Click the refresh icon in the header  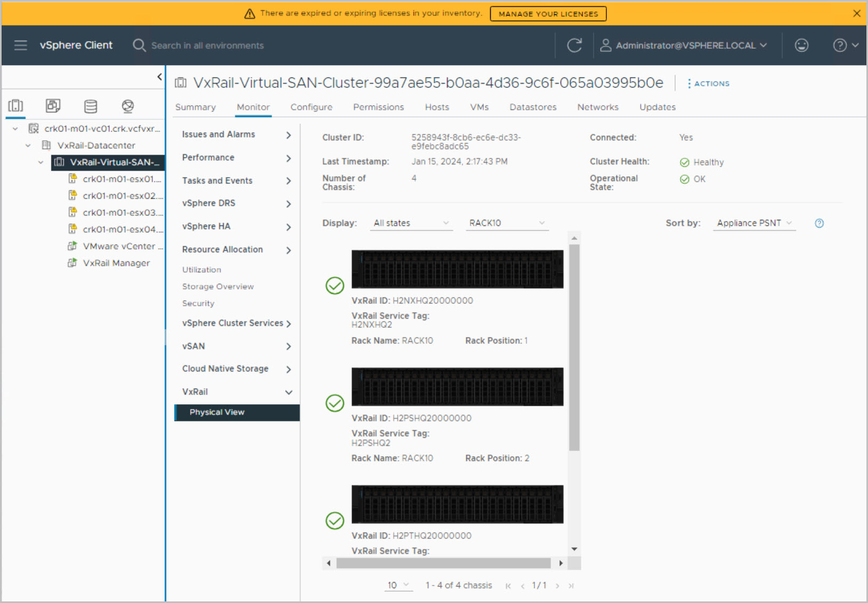[x=574, y=45]
